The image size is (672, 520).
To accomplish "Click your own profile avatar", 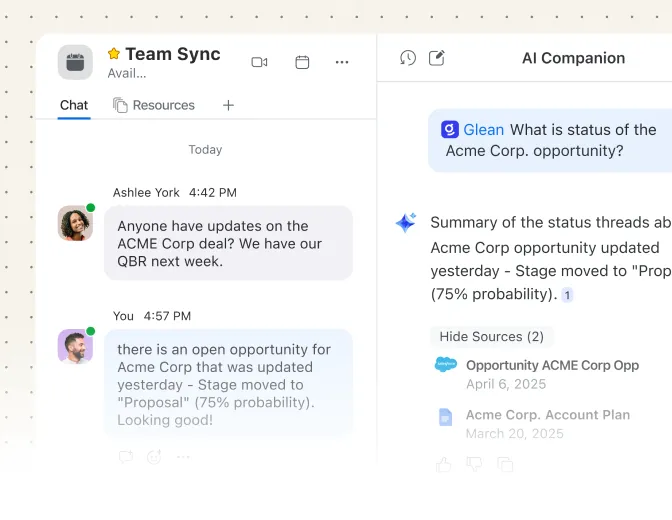I will 75,346.
